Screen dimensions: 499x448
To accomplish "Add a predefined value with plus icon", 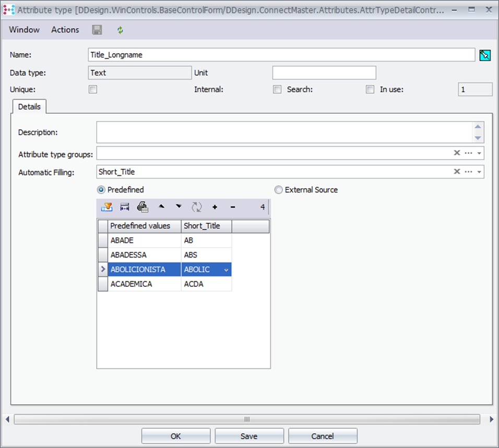I will tap(215, 207).
